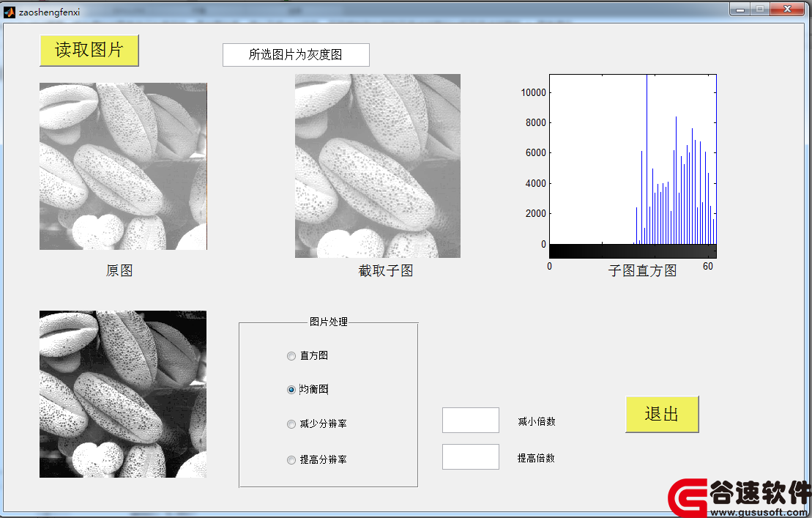Select the 提高分辨率 radio button

[291, 460]
